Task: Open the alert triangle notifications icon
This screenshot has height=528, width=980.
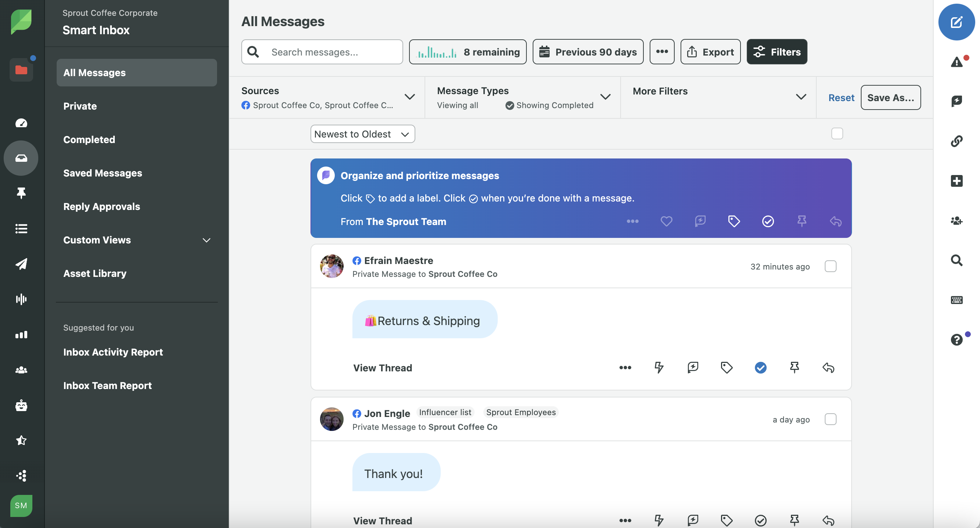Action: click(956, 62)
